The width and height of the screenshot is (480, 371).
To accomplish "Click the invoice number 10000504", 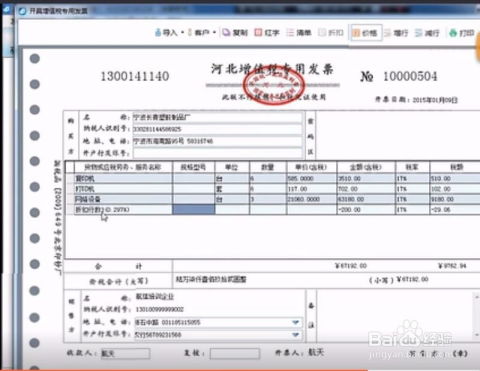I will click(410, 76).
